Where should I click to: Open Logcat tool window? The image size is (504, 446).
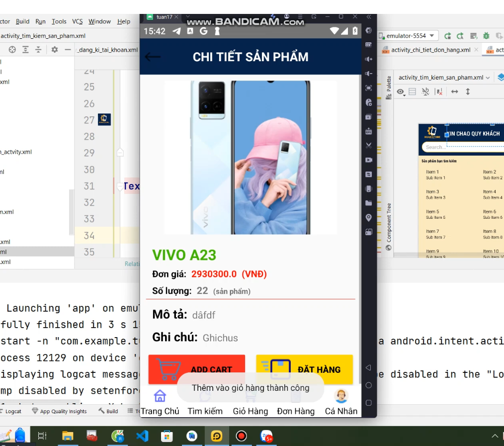(10, 411)
